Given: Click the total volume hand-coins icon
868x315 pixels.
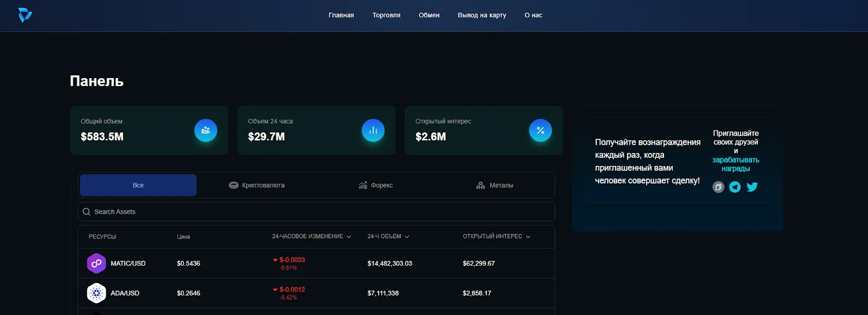Looking at the screenshot, I should click(206, 130).
